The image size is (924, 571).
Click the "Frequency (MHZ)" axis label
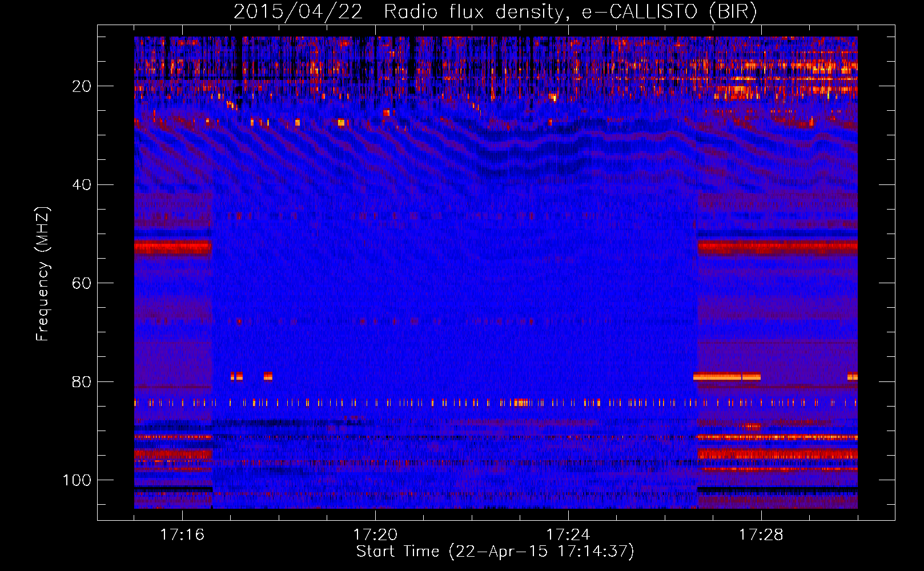coord(43,274)
